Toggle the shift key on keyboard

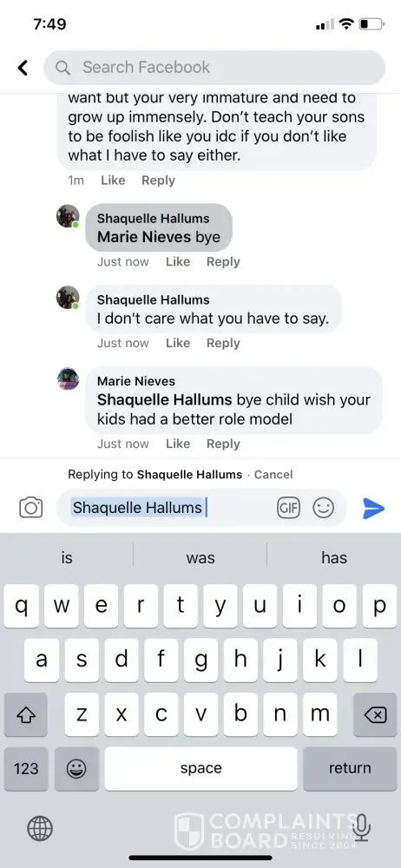25,714
